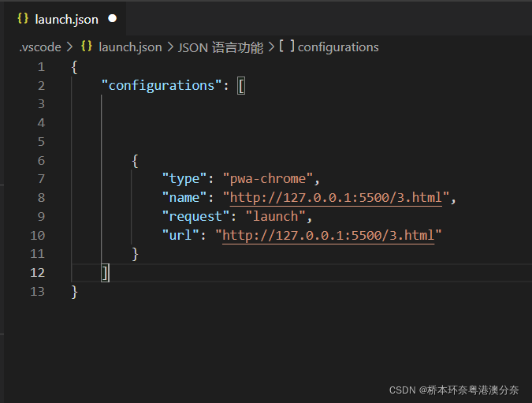Click closing bracket on line 12

pos(105,273)
